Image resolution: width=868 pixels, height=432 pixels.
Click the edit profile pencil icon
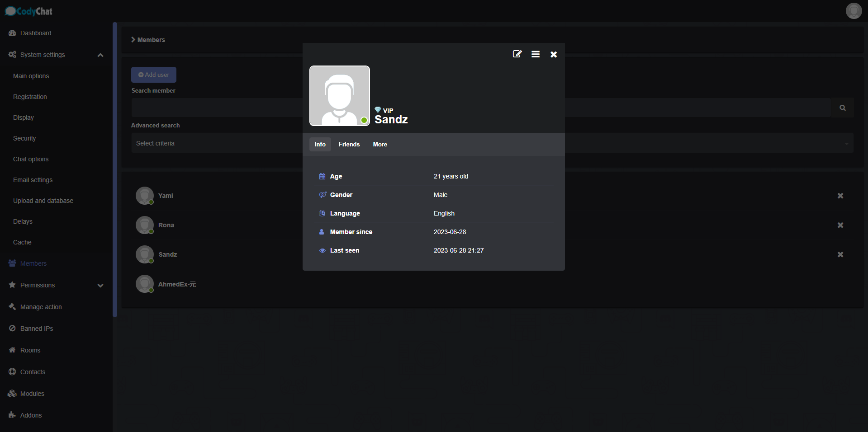517,54
